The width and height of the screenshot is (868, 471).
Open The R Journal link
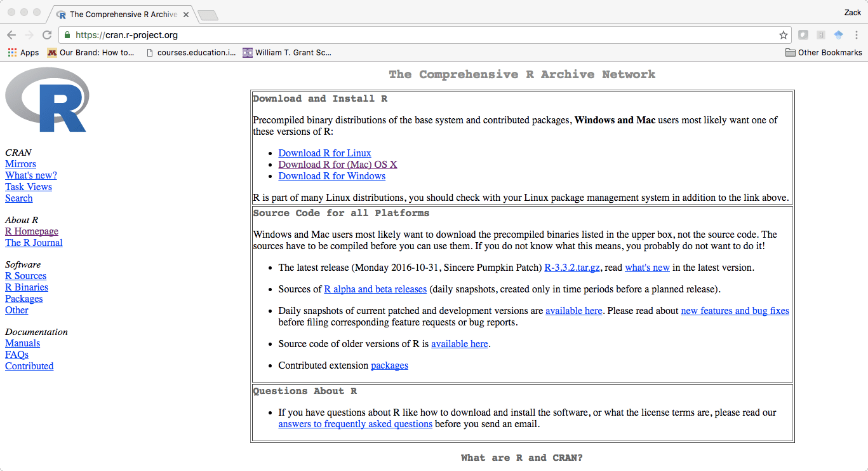(34, 243)
